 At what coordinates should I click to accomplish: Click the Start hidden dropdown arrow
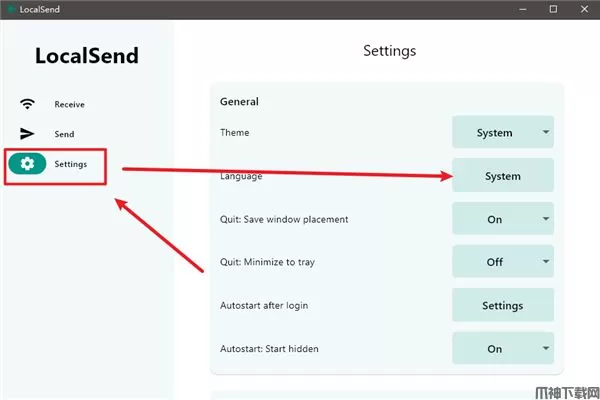(545, 349)
